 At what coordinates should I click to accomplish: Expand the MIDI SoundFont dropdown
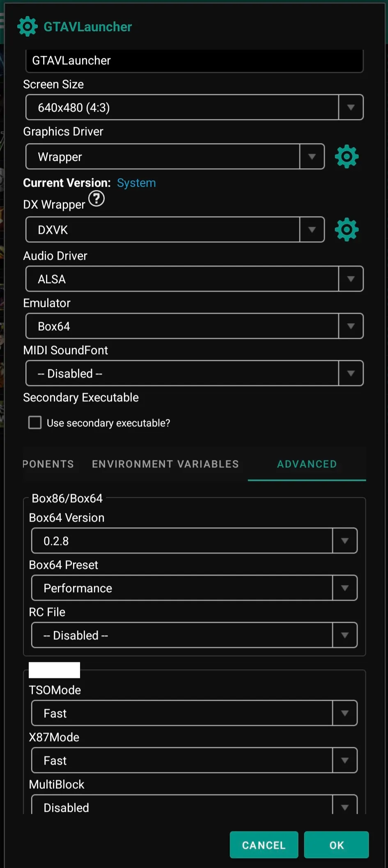[x=194, y=373]
